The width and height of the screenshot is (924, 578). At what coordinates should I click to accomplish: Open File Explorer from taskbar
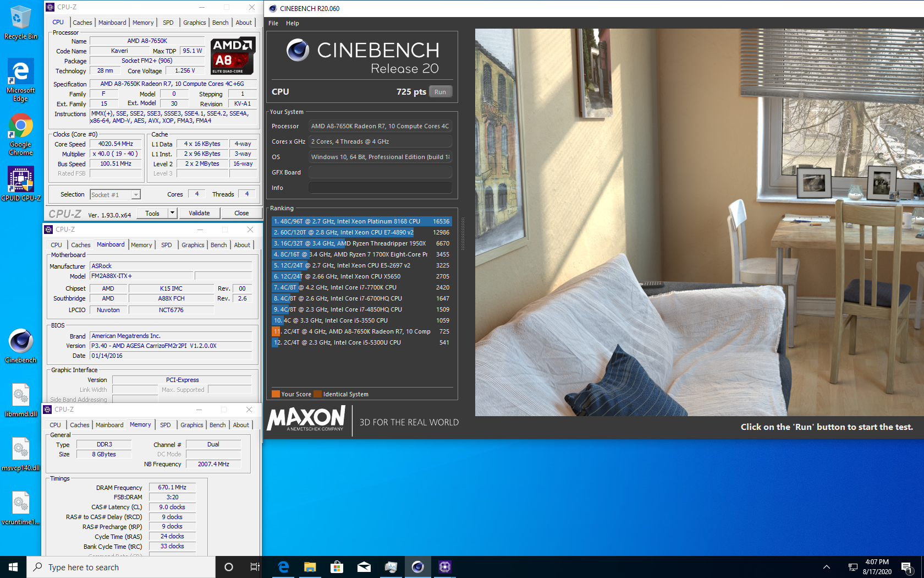pos(310,567)
